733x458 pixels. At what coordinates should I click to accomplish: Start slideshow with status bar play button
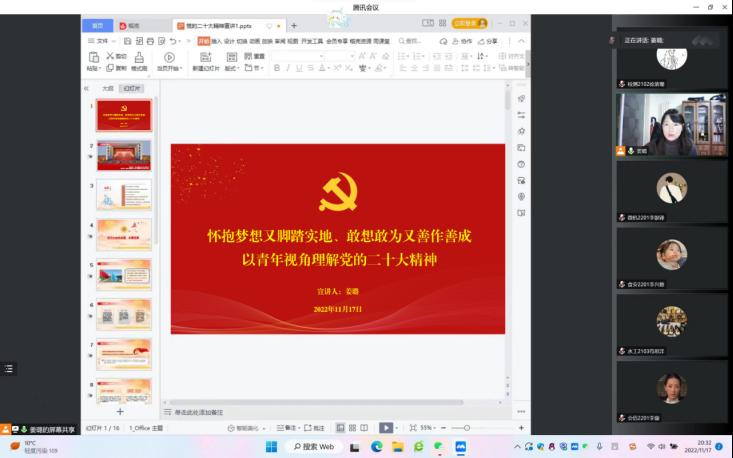pyautogui.click(x=385, y=428)
